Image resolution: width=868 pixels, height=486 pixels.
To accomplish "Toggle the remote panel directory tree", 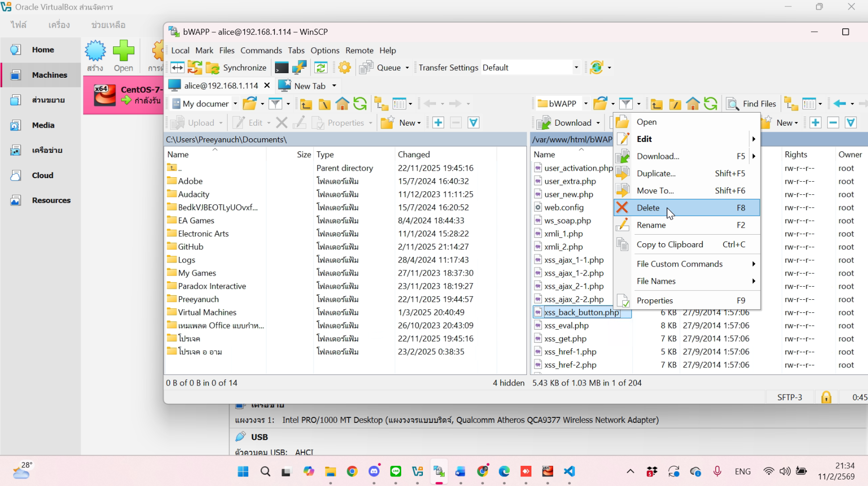I will (791, 104).
